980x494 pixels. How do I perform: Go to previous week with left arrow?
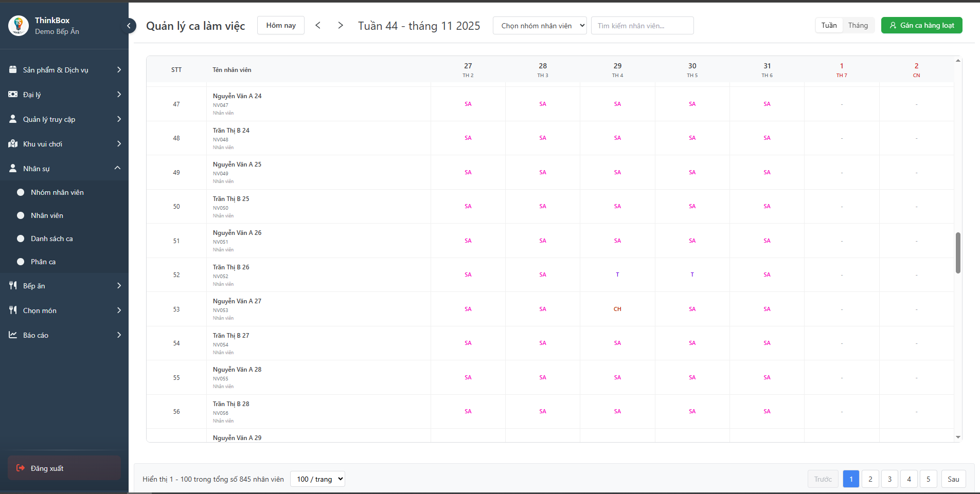318,25
